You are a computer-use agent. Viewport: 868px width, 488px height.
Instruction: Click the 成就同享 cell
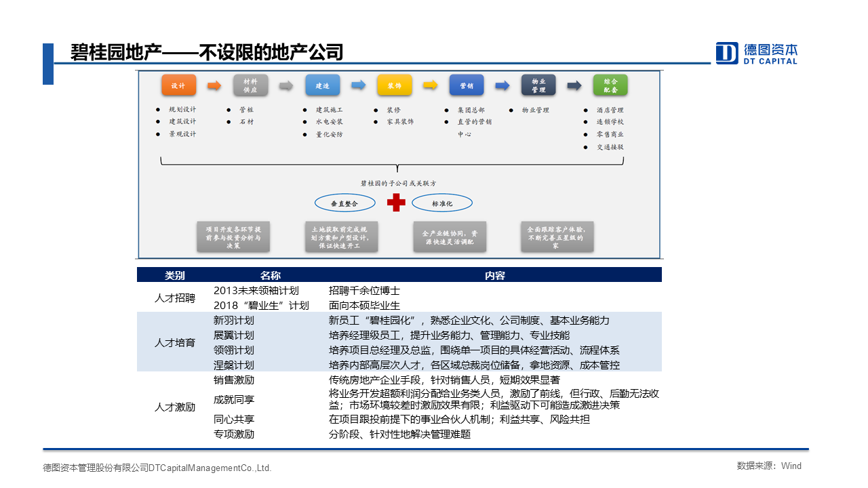click(234, 399)
